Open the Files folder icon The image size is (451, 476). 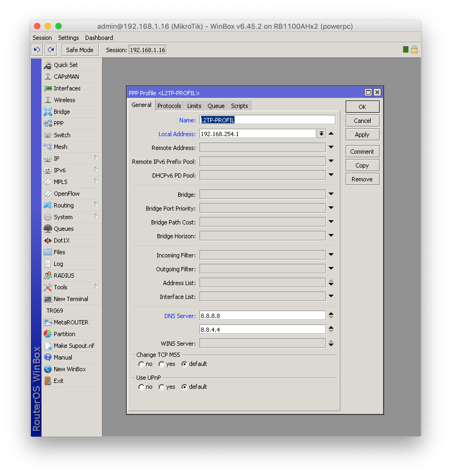[x=48, y=252]
